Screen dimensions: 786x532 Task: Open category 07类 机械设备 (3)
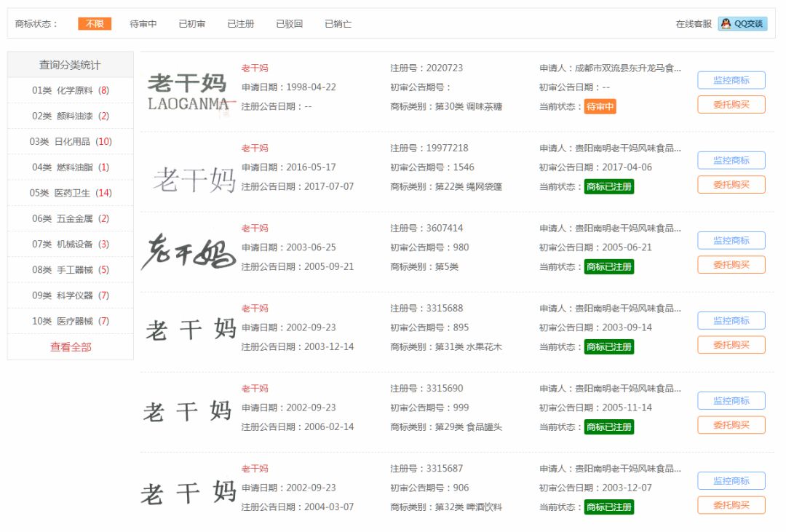(71, 245)
